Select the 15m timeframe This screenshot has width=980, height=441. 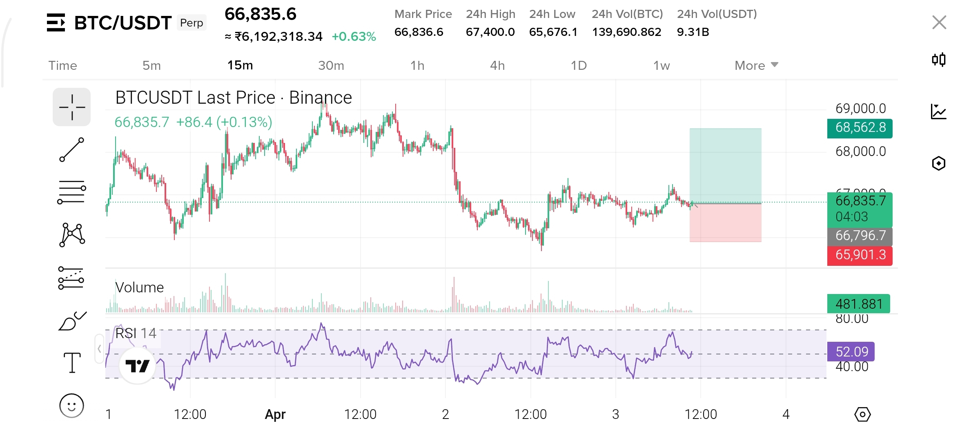pos(240,65)
